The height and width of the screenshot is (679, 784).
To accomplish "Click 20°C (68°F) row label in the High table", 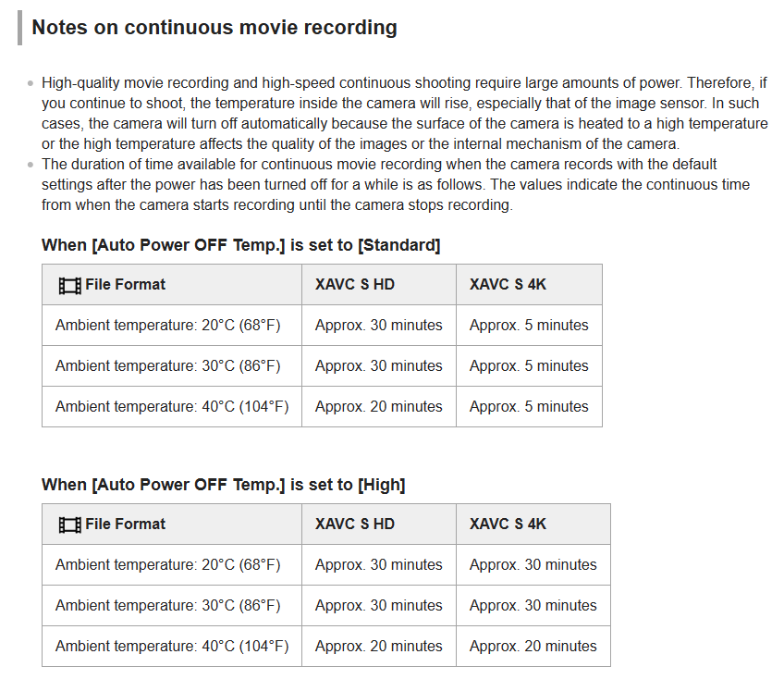I will [x=168, y=565].
